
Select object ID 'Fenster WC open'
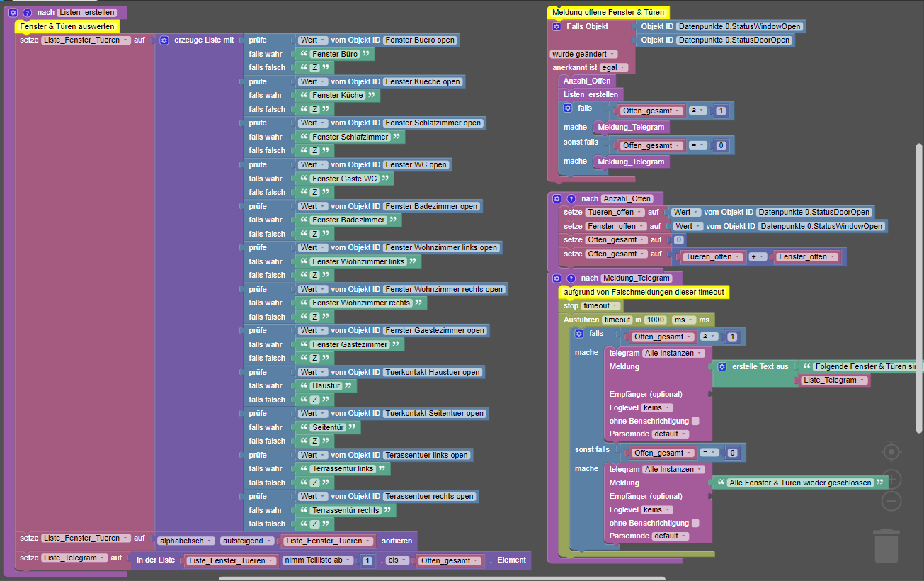(x=416, y=164)
